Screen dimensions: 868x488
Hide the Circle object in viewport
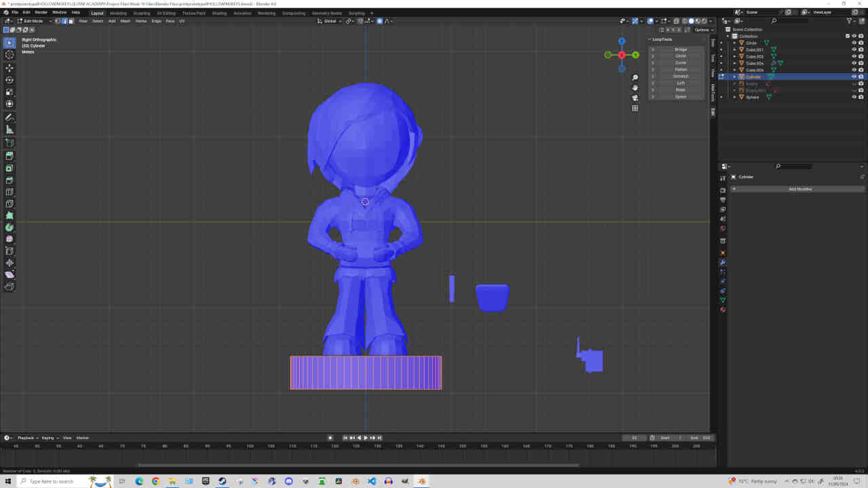854,43
